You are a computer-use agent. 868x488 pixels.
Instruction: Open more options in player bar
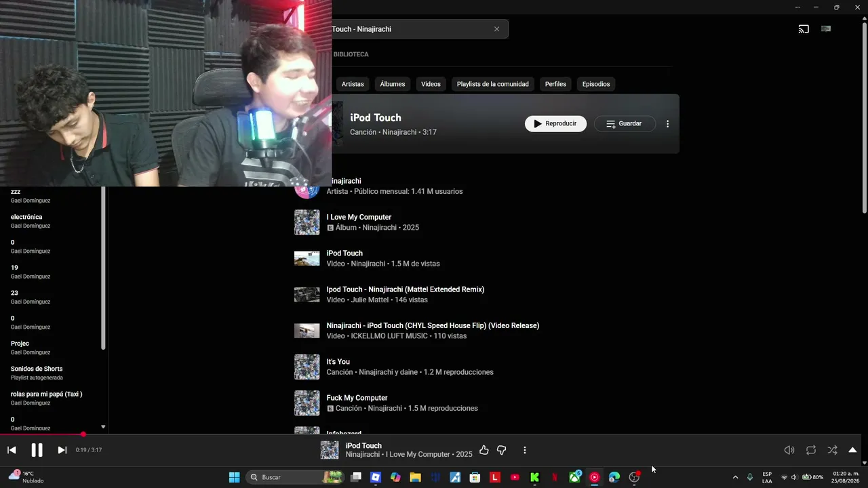click(524, 450)
